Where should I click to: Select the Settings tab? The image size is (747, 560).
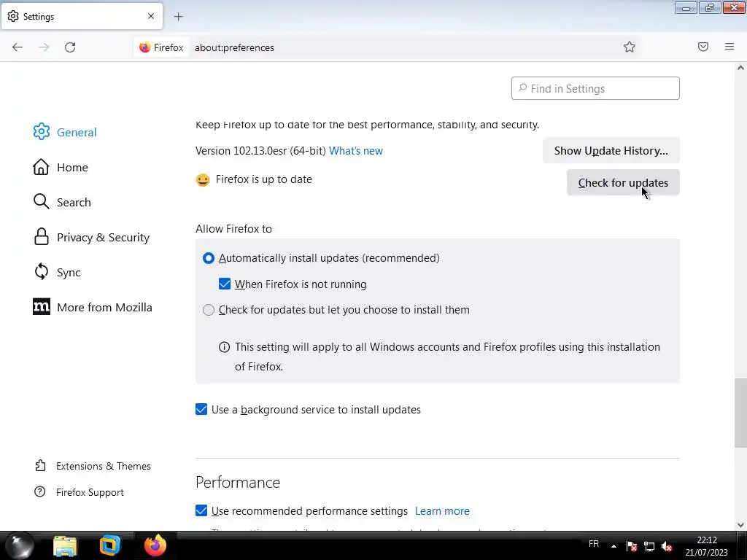(x=82, y=16)
